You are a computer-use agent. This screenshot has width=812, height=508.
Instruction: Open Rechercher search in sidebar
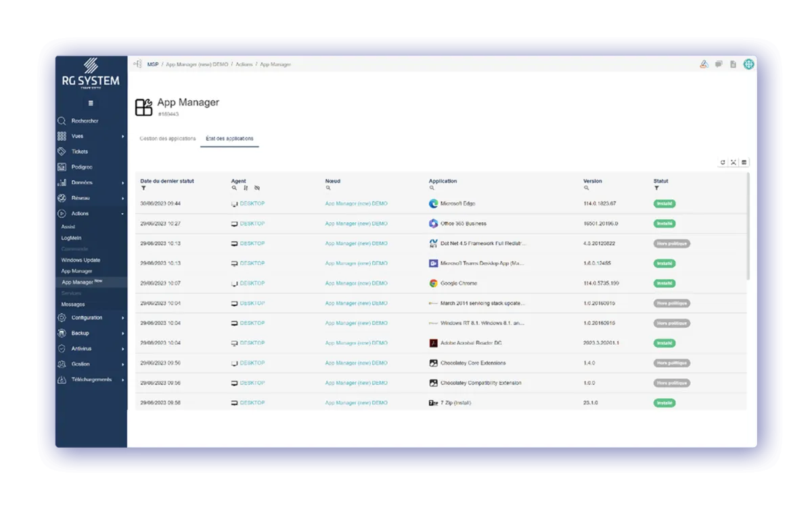click(85, 121)
